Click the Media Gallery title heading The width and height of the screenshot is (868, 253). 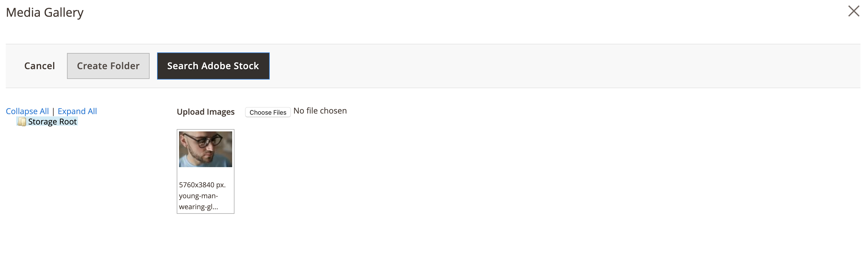[45, 12]
